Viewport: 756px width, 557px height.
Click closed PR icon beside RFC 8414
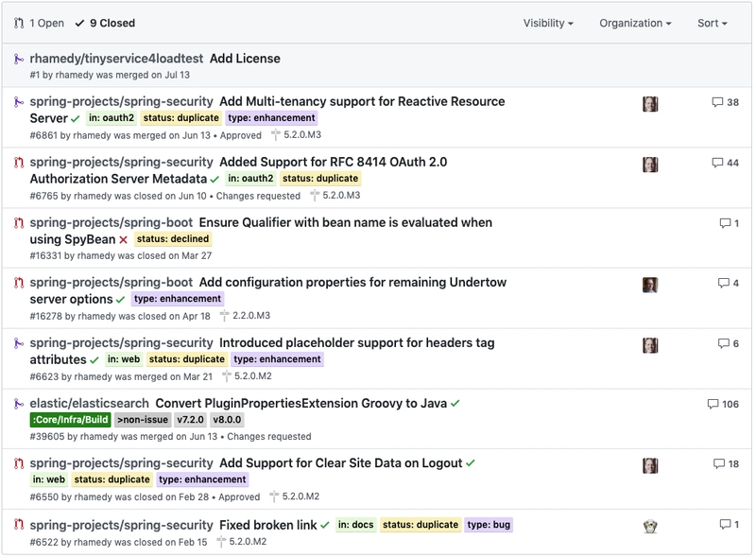point(19,162)
